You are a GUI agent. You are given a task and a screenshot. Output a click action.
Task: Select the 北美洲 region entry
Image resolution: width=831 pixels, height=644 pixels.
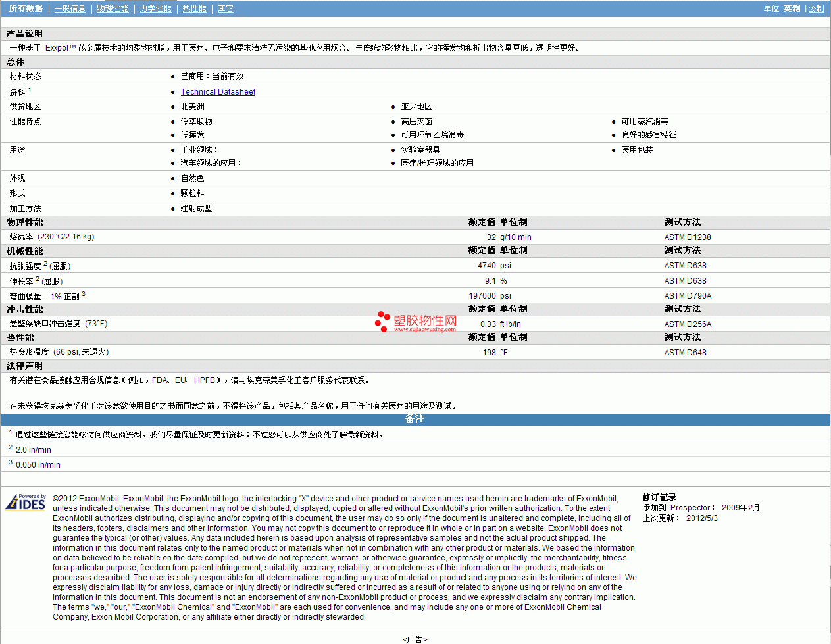click(x=192, y=107)
